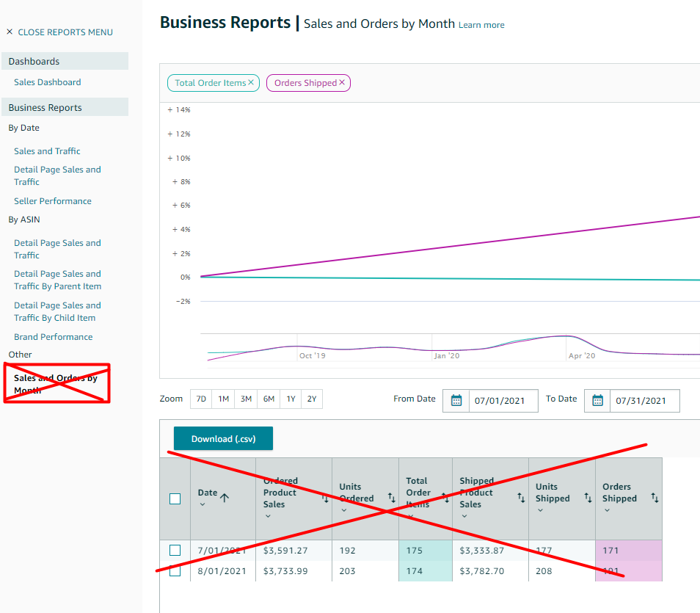Click the X icon beside Close Reports Menu
This screenshot has width=700, height=613.
coord(10,32)
